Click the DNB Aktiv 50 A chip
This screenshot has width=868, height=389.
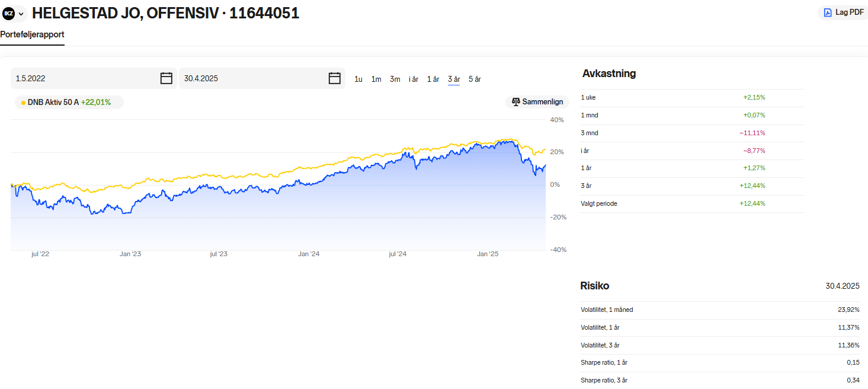coord(69,102)
